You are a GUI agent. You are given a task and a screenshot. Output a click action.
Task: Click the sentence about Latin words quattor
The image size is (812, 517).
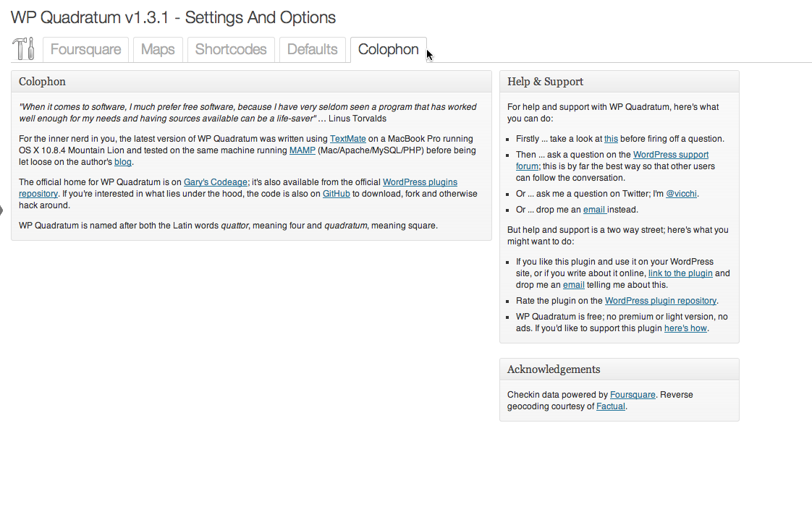tap(229, 226)
